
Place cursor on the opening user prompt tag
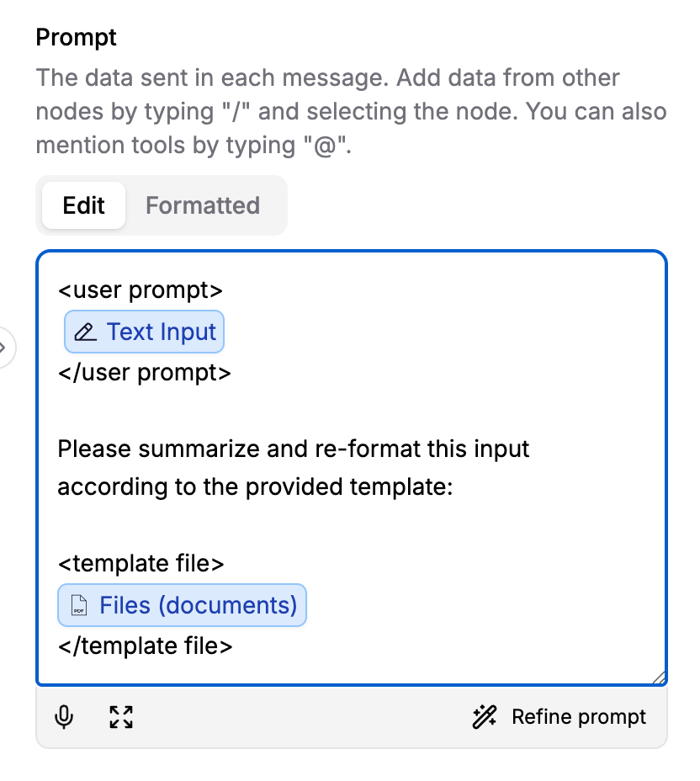pos(141,290)
